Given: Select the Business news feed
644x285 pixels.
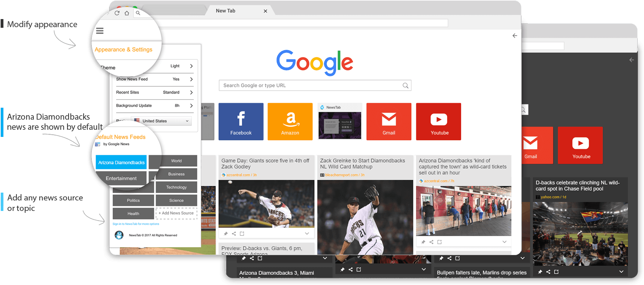Looking at the screenshot, I should coord(176,174).
